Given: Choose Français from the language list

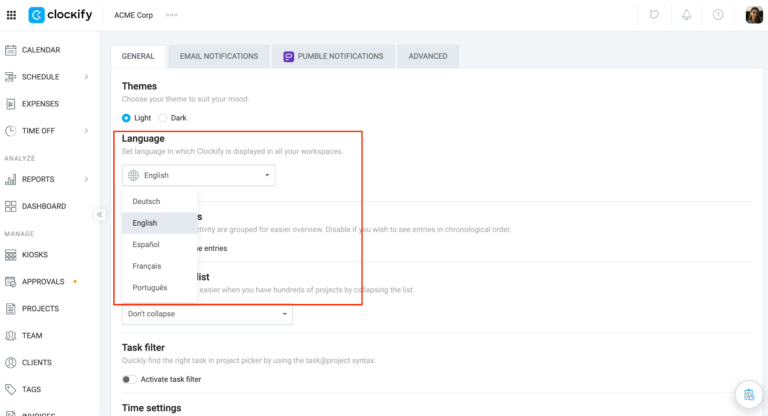Looking at the screenshot, I should point(159,266).
